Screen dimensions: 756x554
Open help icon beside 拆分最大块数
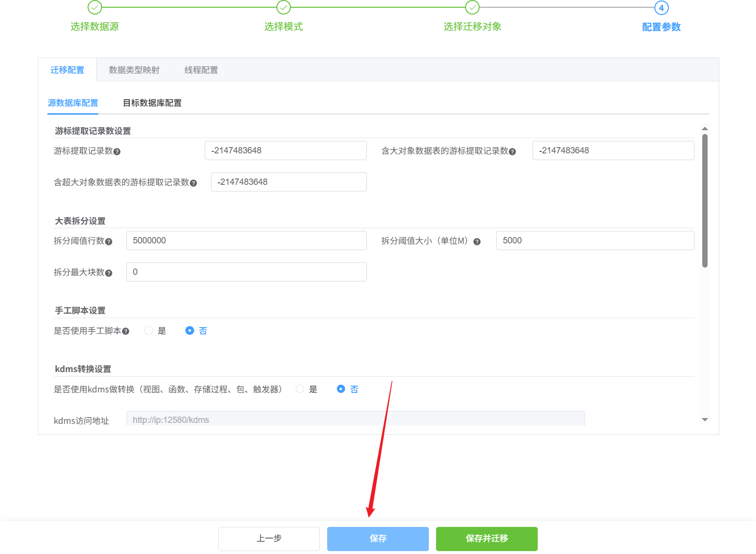coord(108,273)
